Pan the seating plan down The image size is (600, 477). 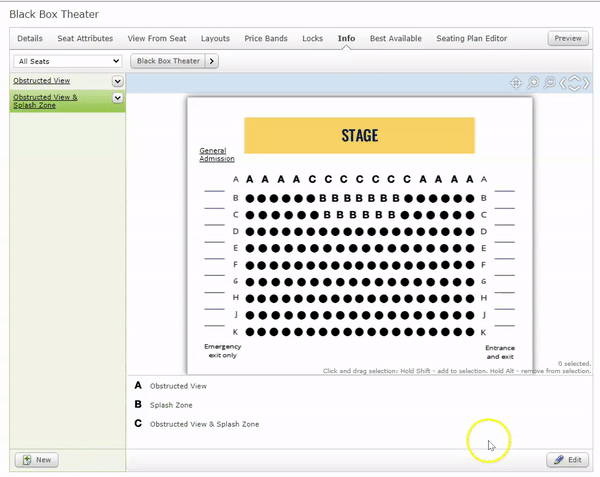tap(574, 88)
